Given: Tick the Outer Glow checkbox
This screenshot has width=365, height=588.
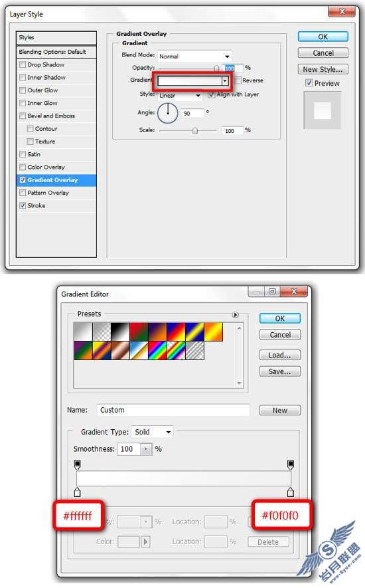Looking at the screenshot, I should coord(23,90).
